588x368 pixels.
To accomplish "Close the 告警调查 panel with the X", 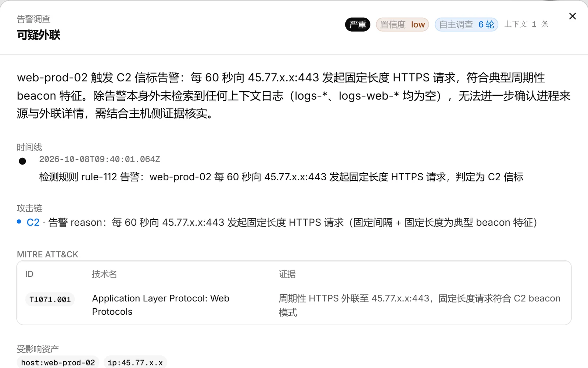I will (572, 16).
